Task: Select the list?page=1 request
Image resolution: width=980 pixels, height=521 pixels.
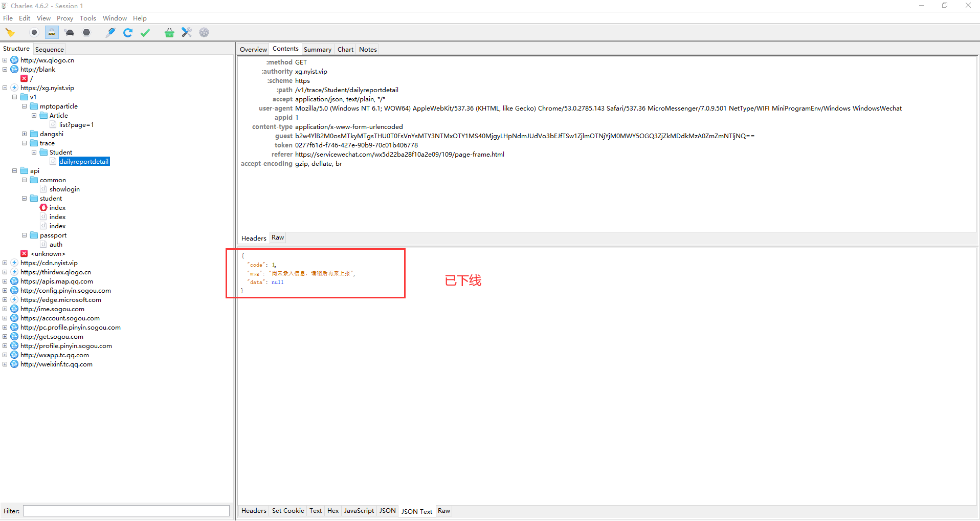Action: 76,125
